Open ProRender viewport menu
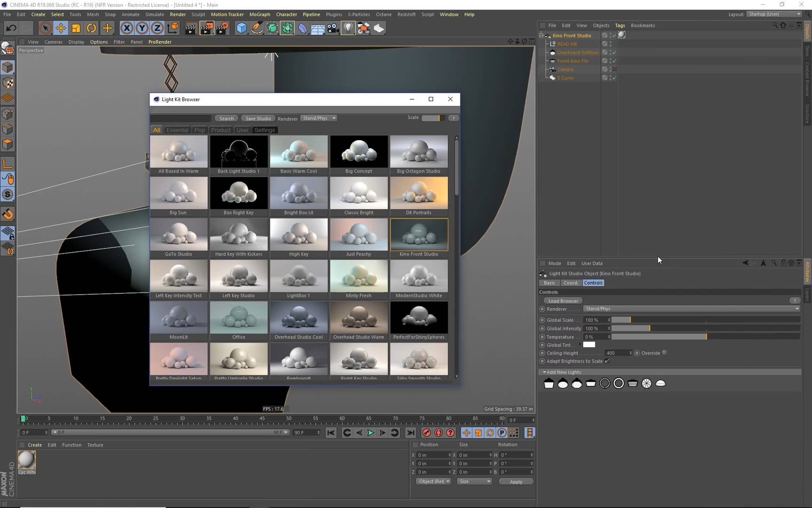This screenshot has height=508, width=812. (160, 42)
